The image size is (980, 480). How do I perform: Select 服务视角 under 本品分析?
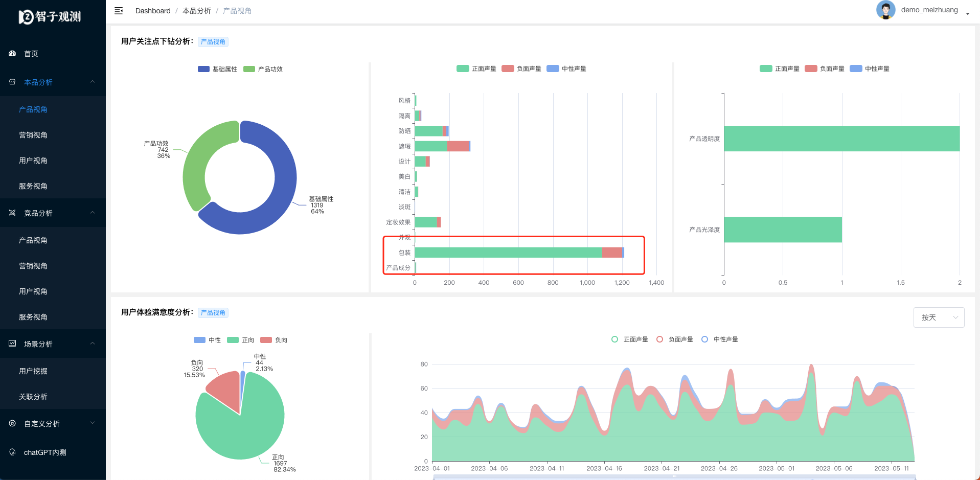[53, 186]
